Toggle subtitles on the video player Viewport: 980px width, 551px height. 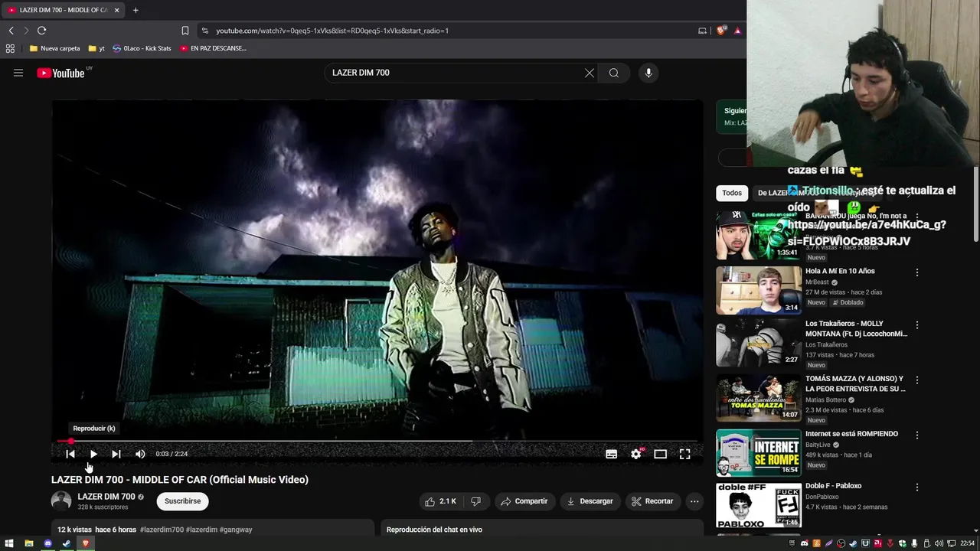[612, 454]
